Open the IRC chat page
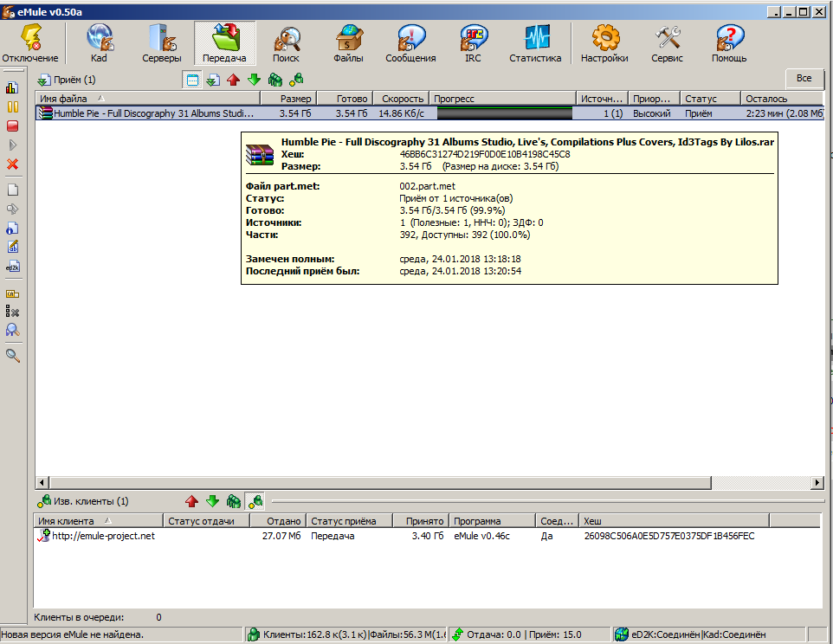Screen dimensions: 833x644 473,43
